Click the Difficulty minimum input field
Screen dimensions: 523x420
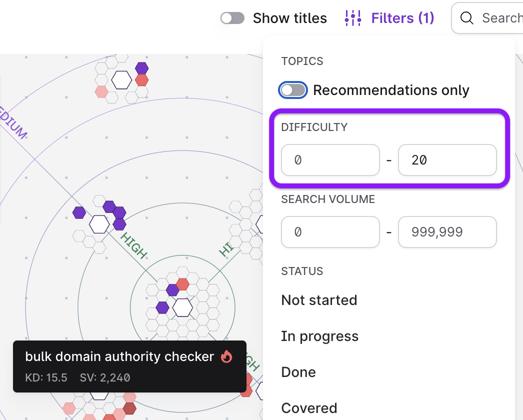click(x=330, y=160)
